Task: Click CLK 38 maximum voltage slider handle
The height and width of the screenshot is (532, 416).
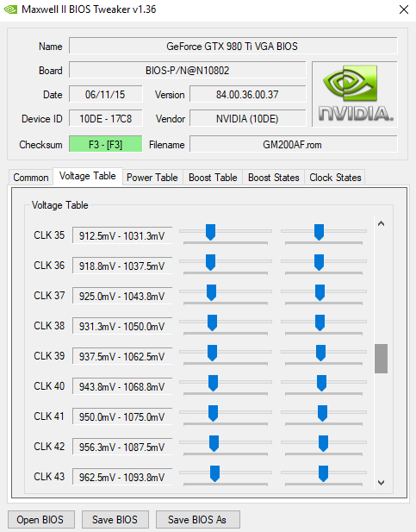Action: pyautogui.click(x=320, y=322)
